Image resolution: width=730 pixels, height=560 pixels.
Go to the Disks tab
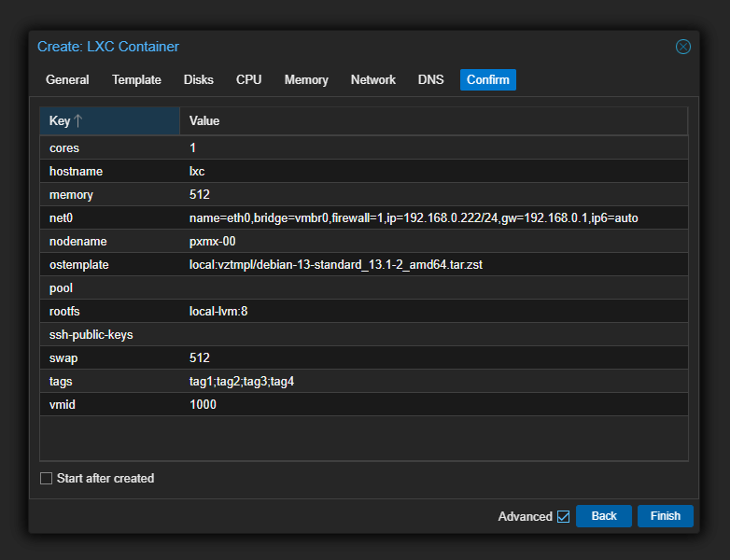[x=198, y=80]
